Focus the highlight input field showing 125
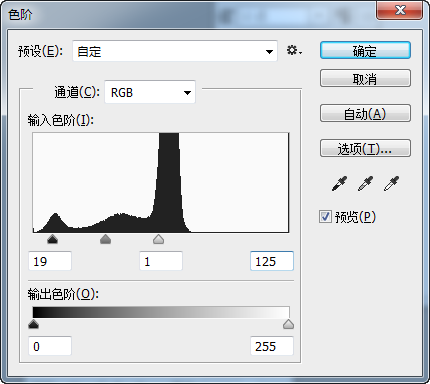430x384 pixels. coord(272,261)
